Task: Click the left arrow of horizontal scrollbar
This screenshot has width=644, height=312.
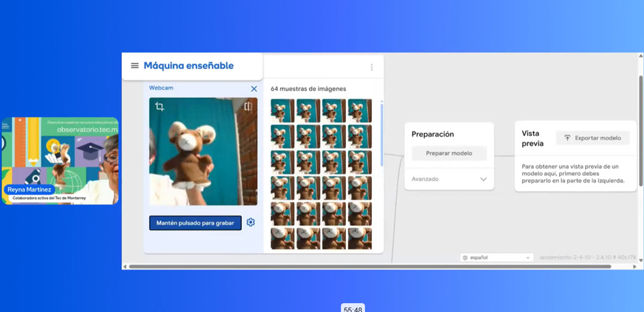Action: click(125, 266)
